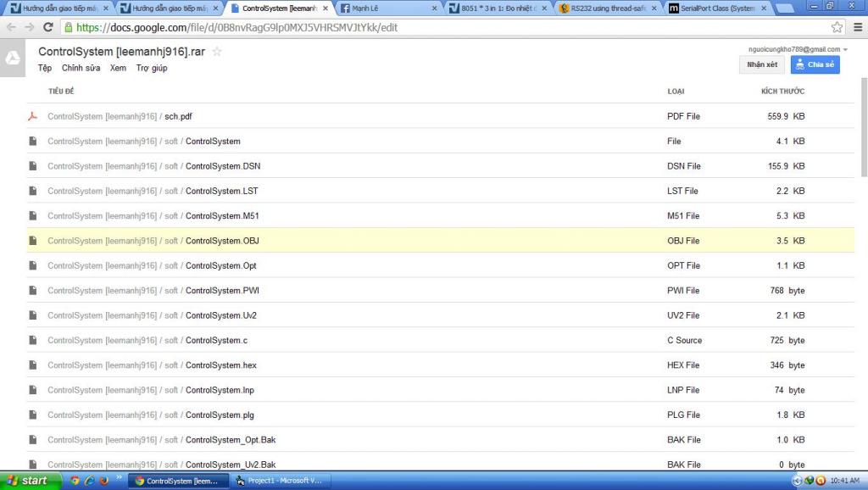Click file icon next to ControlSystem.Opt
Screen dimensions: 868x490
(33, 265)
